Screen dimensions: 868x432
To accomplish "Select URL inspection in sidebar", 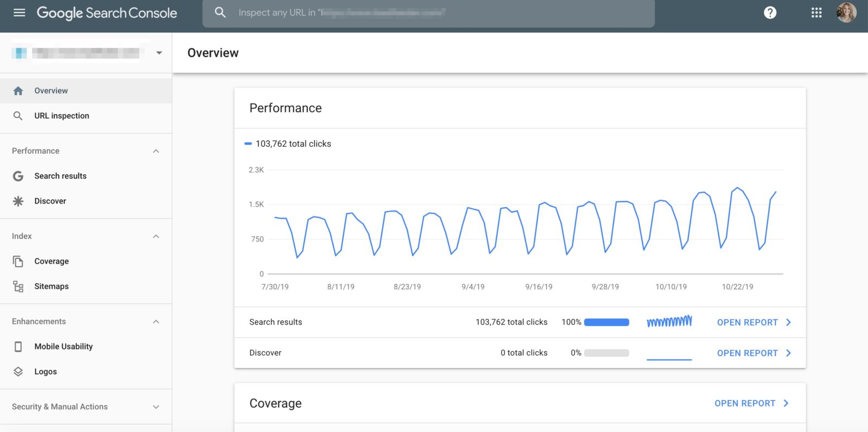I will (x=61, y=116).
